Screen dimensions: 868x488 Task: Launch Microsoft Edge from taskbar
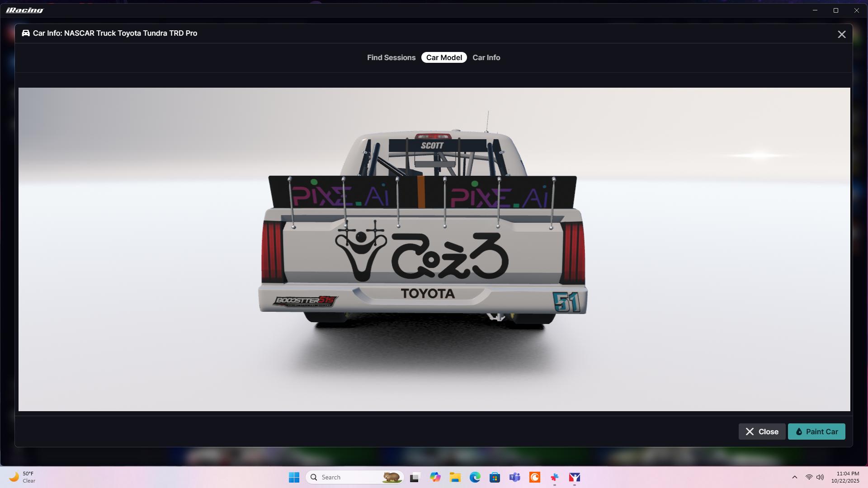475,477
